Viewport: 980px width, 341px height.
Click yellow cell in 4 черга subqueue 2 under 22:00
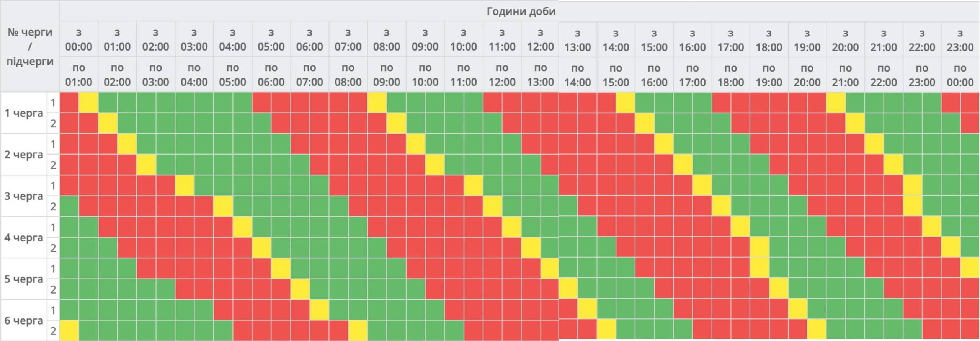[x=951, y=248]
